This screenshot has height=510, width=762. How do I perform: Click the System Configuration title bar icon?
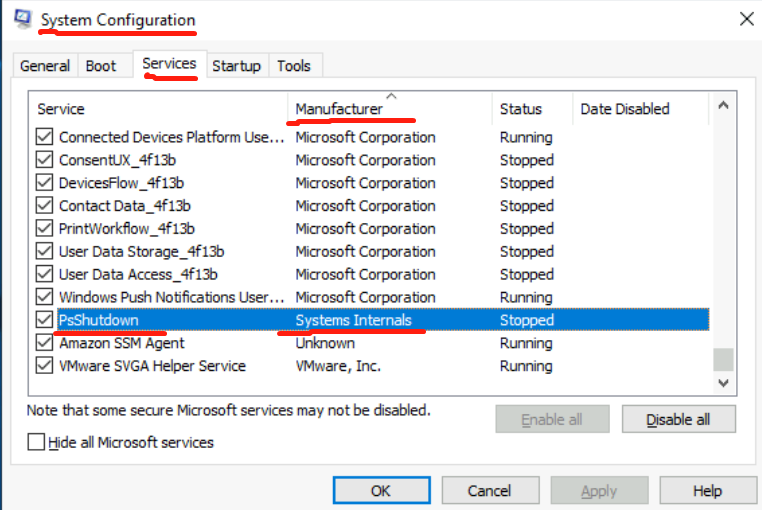[22, 19]
